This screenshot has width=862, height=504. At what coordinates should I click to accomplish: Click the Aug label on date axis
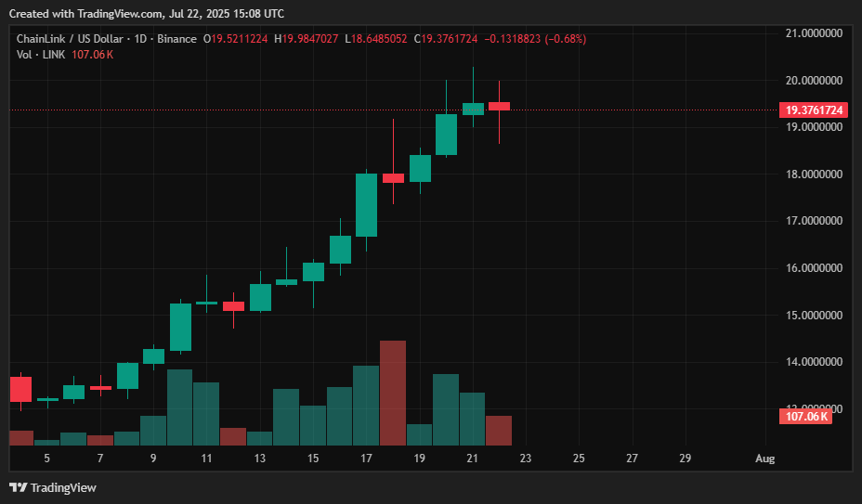click(x=764, y=459)
